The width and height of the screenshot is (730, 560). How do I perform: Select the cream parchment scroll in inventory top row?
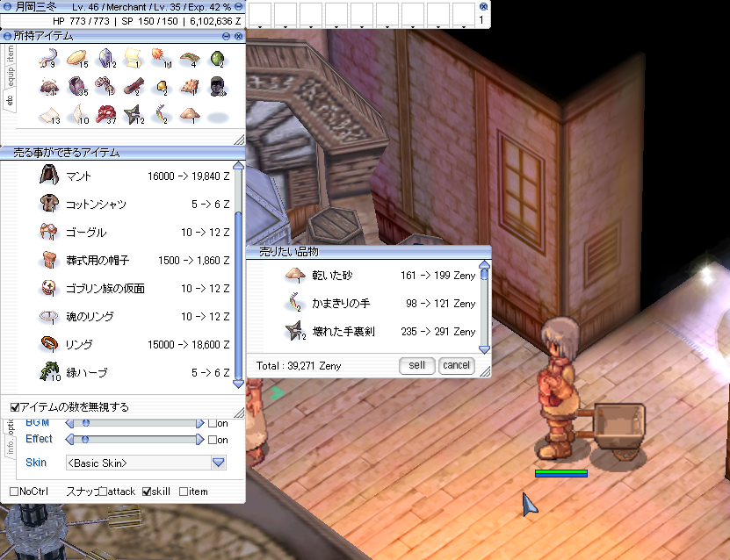(x=134, y=59)
